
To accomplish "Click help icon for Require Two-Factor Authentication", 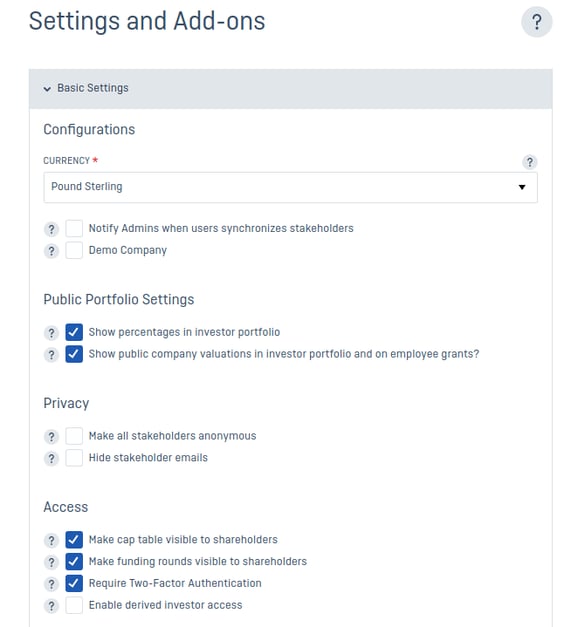I will 51,584.
